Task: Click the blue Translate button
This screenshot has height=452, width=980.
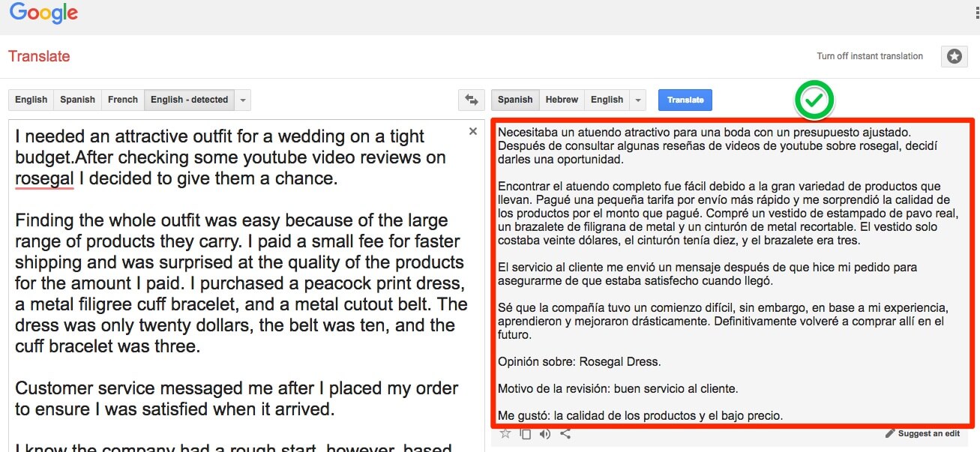Action: pos(685,100)
